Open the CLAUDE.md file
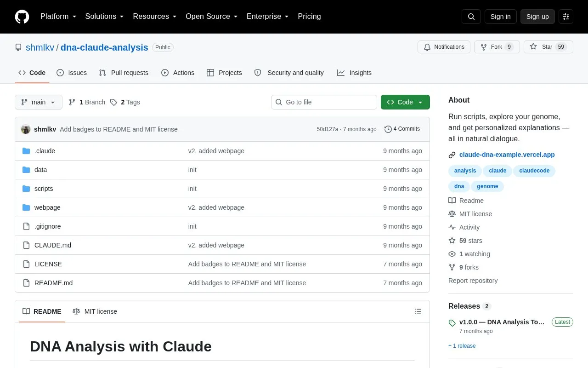Viewport: 588px width, 368px height. [x=53, y=245]
